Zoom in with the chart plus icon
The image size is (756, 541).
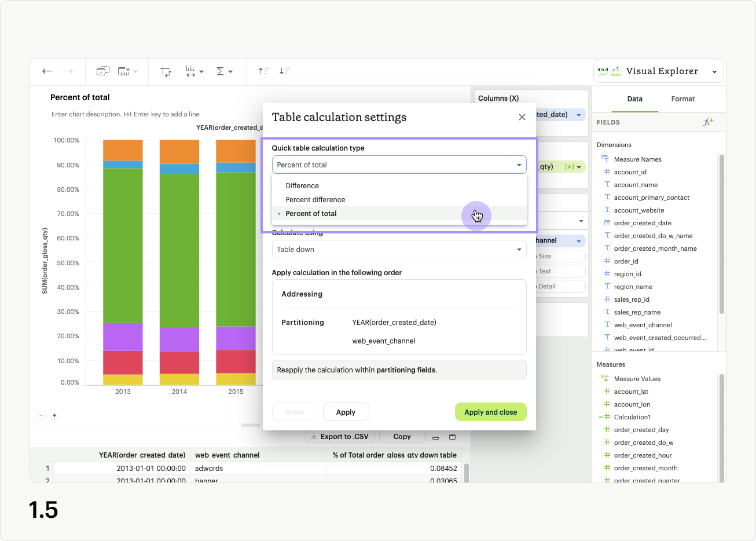coord(54,415)
